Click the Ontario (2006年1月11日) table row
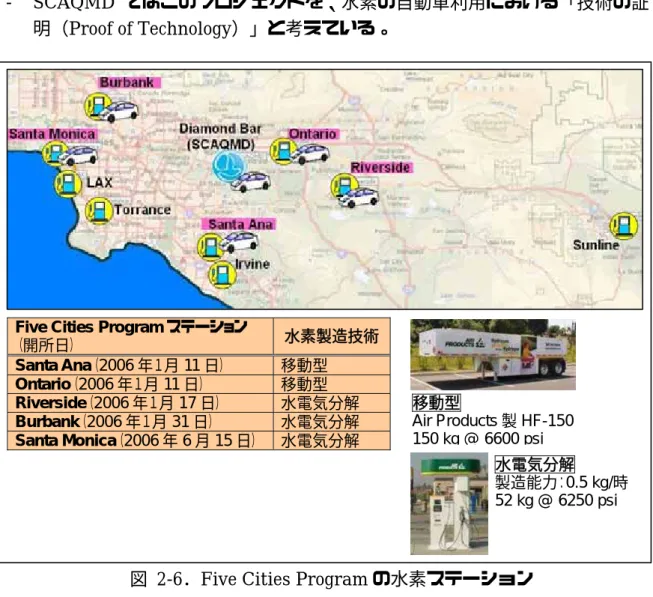Image resolution: width=653 pixels, height=597 pixels. tap(199, 384)
